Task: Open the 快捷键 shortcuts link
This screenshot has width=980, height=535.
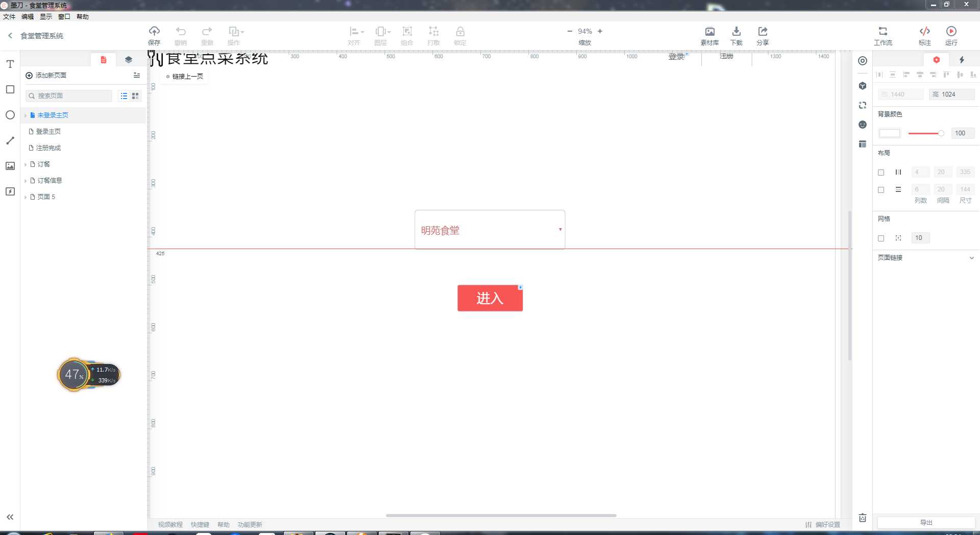Action: [x=200, y=525]
